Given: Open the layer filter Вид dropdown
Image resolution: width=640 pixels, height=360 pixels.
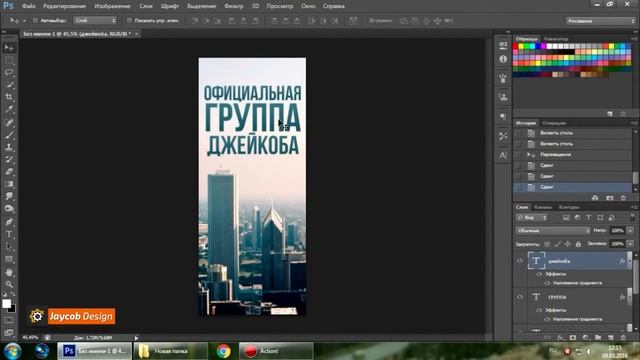Looking at the screenshot, I should coord(531,218).
